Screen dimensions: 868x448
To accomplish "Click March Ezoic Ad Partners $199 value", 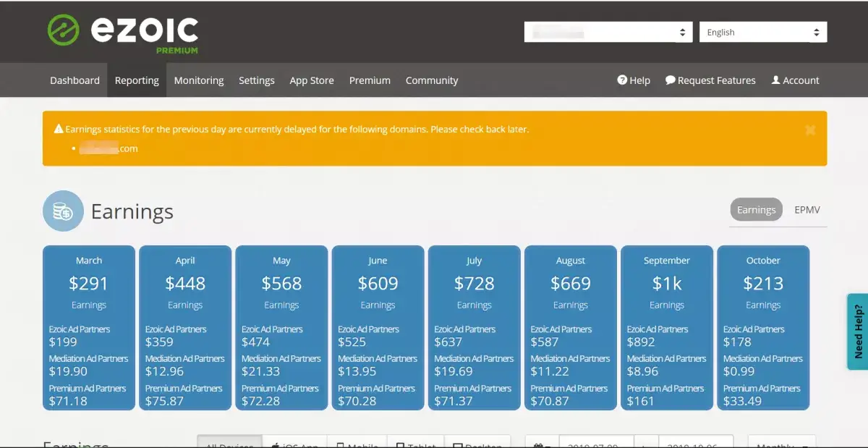I will pyautogui.click(x=63, y=342).
